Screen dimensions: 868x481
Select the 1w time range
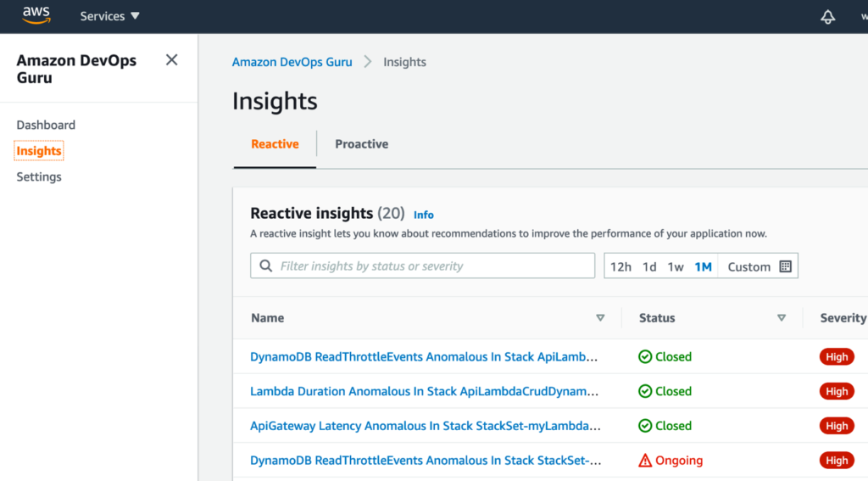pyautogui.click(x=676, y=267)
